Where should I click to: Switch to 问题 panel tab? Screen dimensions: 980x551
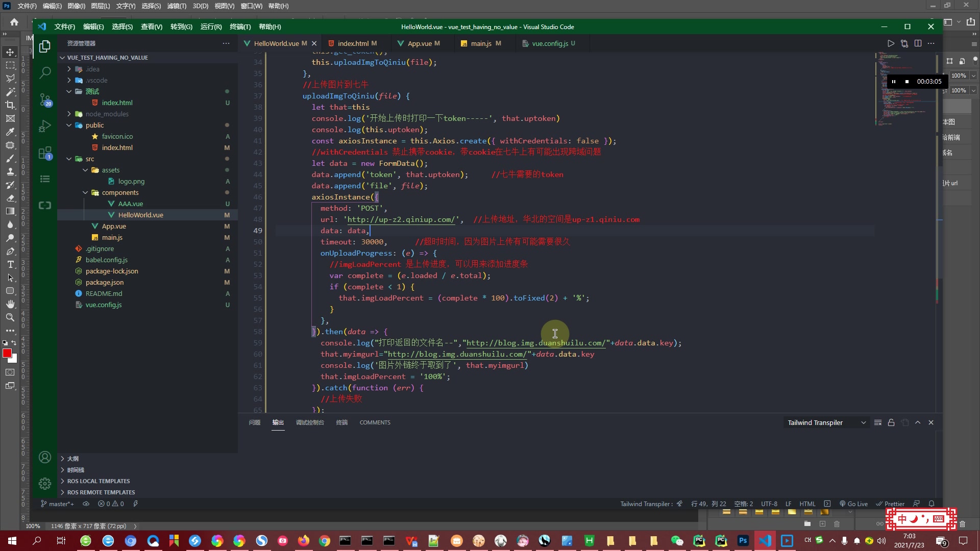click(254, 422)
